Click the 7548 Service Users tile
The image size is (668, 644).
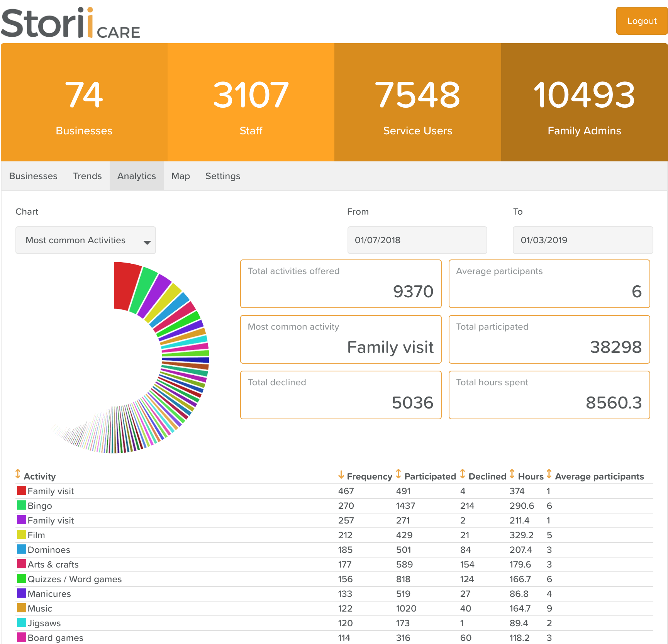(418, 102)
